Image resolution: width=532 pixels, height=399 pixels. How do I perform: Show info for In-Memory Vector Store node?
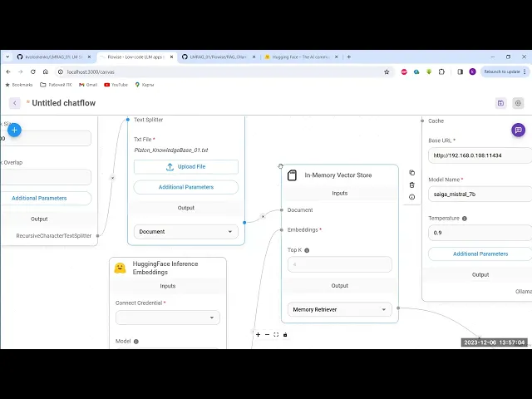412,197
